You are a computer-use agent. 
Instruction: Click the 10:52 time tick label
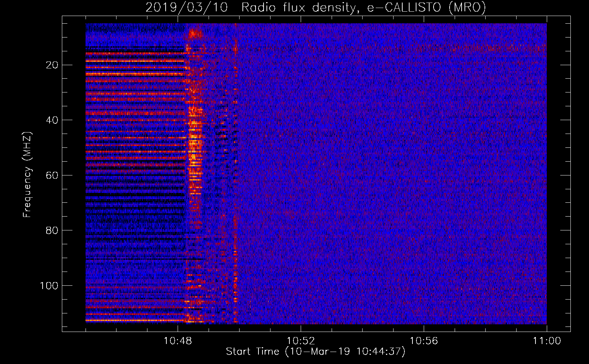pyautogui.click(x=301, y=341)
